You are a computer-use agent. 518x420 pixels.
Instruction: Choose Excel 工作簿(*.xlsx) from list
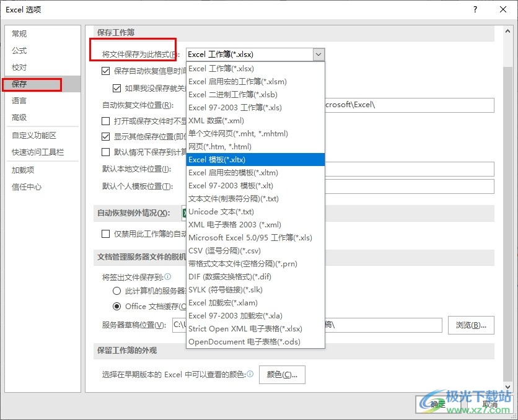pos(255,69)
